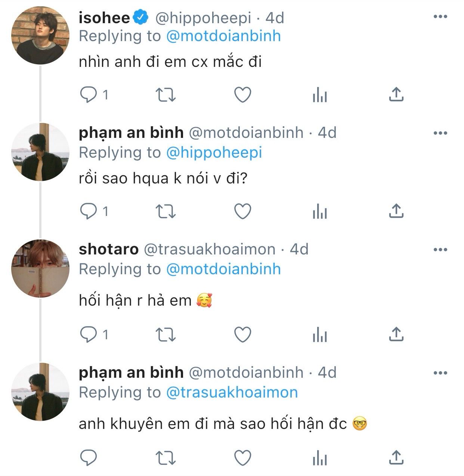Viewport: 464px width, 476px height.
Task: Open more options on last phạm an bình tweet
Action: tap(440, 373)
